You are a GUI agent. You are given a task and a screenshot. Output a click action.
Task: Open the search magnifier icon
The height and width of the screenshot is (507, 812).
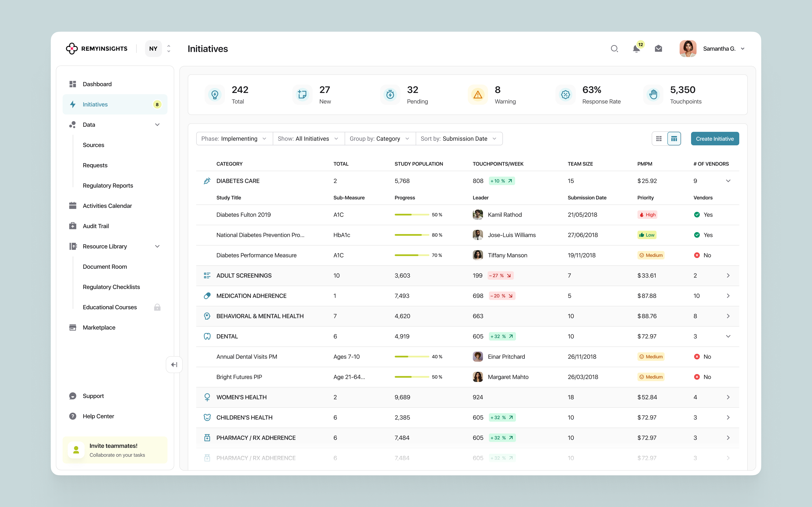[614, 49]
